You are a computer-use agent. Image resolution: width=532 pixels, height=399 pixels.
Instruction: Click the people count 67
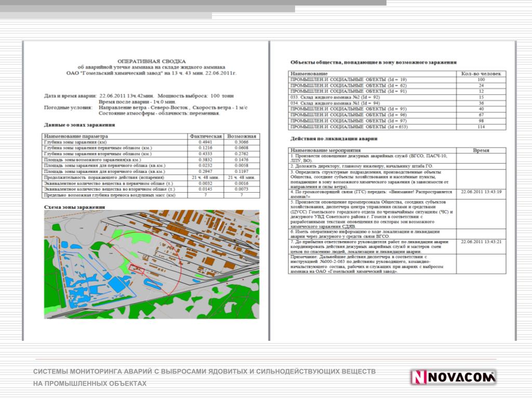[481, 115]
